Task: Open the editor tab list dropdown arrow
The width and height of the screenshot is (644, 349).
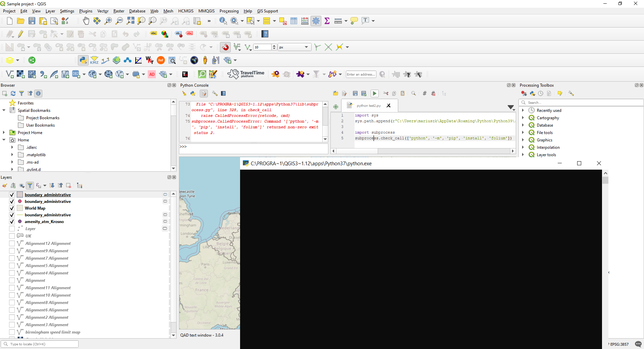Action: coord(511,107)
